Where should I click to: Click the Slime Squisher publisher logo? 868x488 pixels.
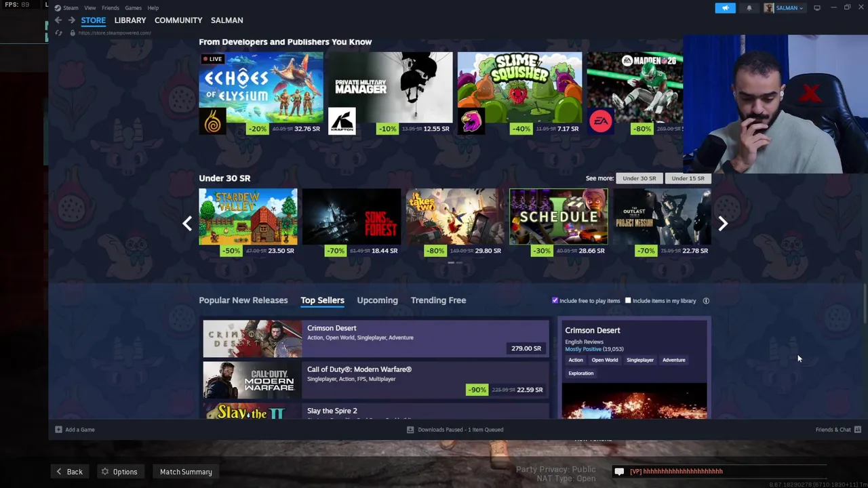pos(471,121)
